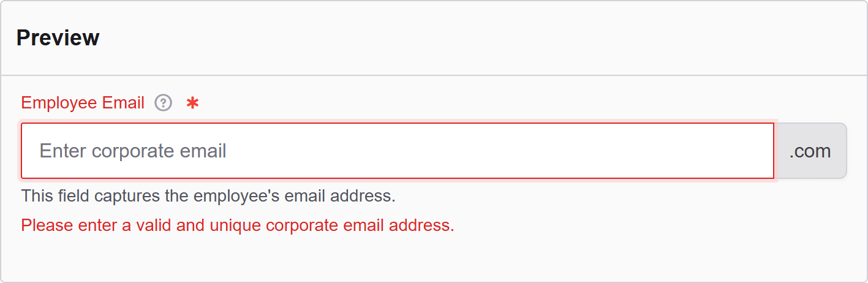Click the 'Enter corporate email' placeholder text

133,151
